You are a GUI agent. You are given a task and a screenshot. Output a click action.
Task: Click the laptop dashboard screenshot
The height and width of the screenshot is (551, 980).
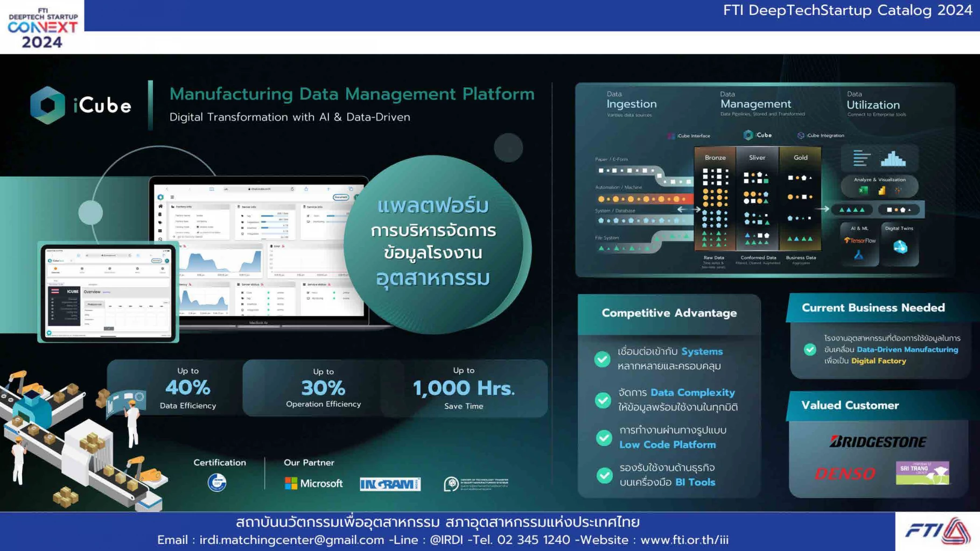260,251
